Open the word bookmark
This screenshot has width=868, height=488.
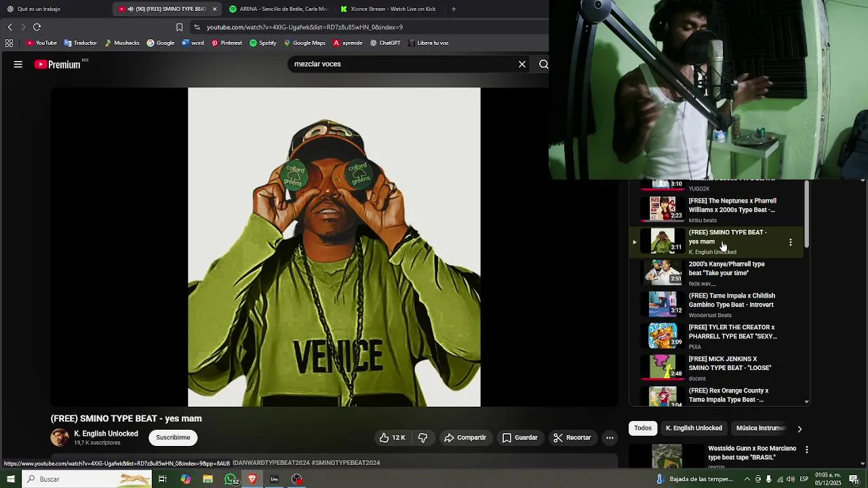[x=193, y=43]
